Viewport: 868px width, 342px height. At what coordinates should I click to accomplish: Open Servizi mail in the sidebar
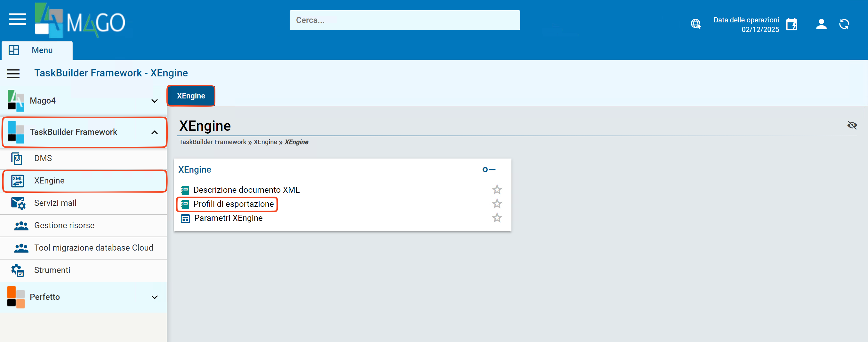[x=84, y=203]
